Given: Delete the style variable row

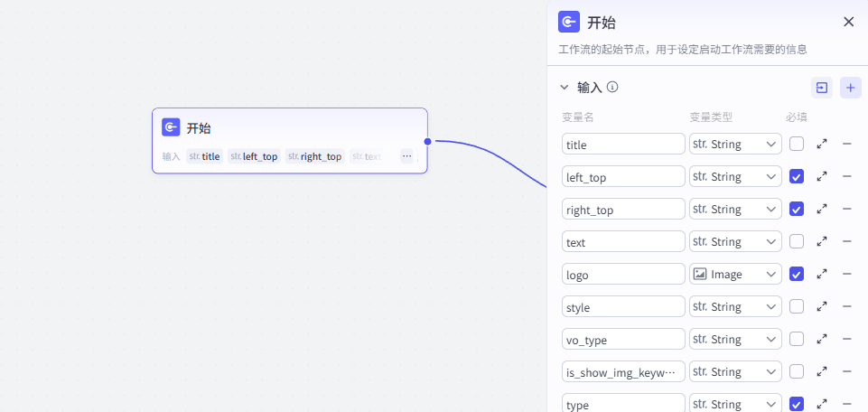Looking at the screenshot, I should (x=847, y=306).
